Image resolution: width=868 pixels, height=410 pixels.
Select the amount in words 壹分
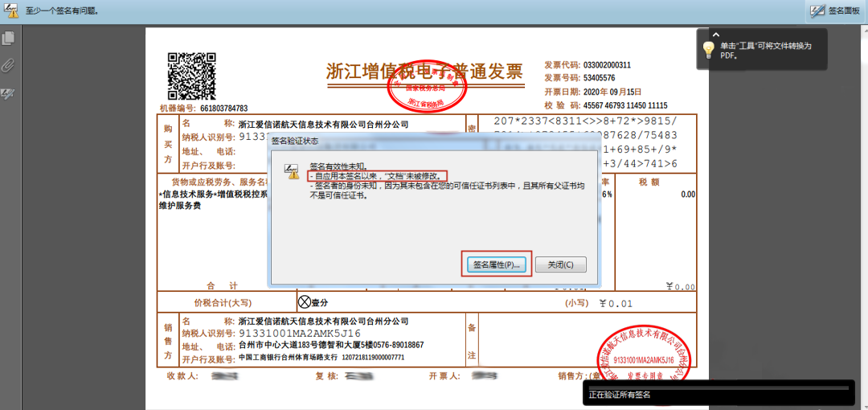pos(319,303)
